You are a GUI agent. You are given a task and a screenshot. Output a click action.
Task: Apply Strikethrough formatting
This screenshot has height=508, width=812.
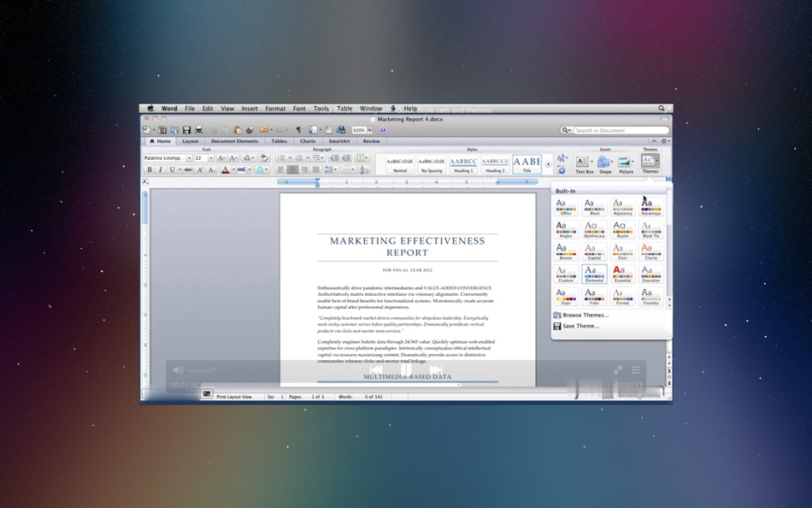188,169
